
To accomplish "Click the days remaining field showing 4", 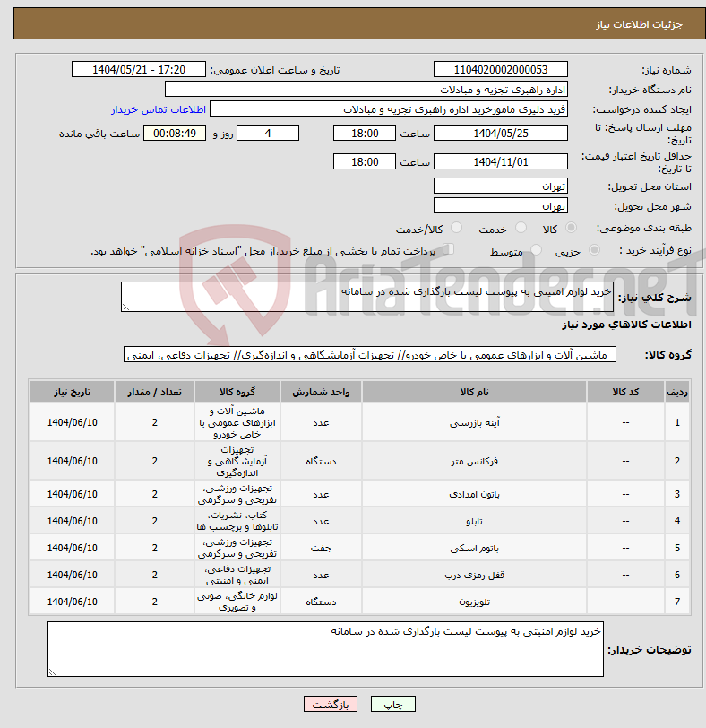I will click(268, 134).
